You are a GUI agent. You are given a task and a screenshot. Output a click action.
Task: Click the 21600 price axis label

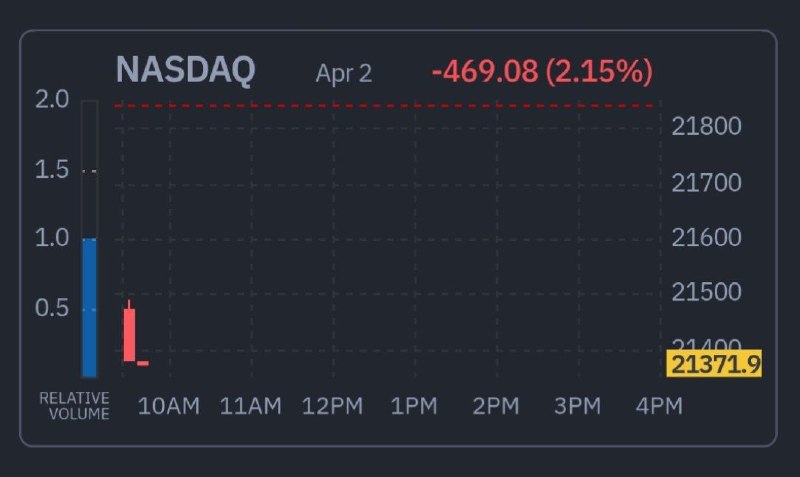pyautogui.click(x=706, y=238)
